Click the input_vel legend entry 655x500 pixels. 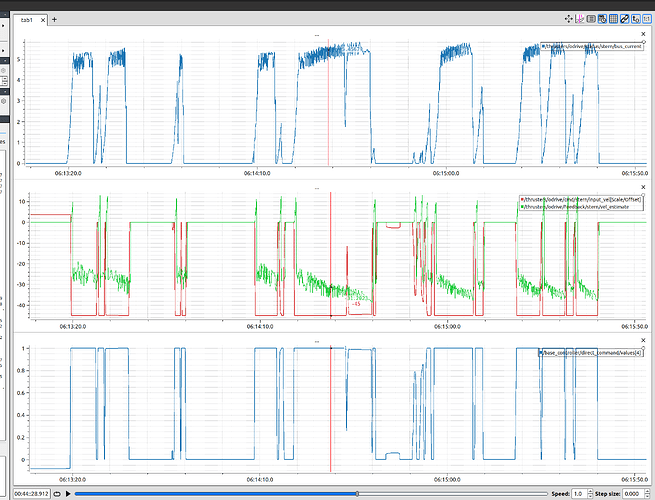tap(581, 199)
